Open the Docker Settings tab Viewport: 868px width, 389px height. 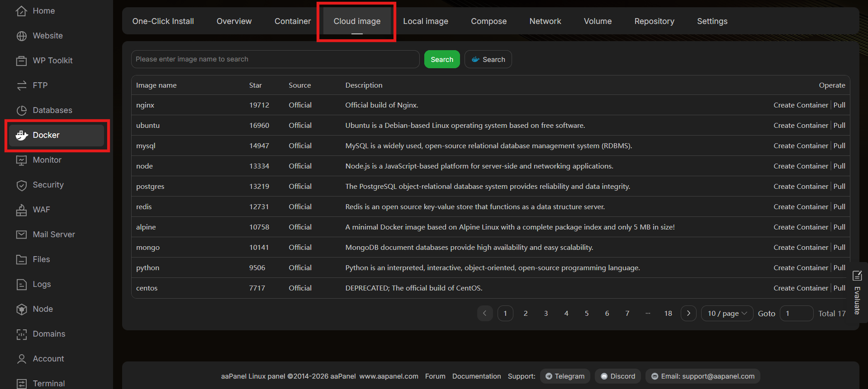712,21
